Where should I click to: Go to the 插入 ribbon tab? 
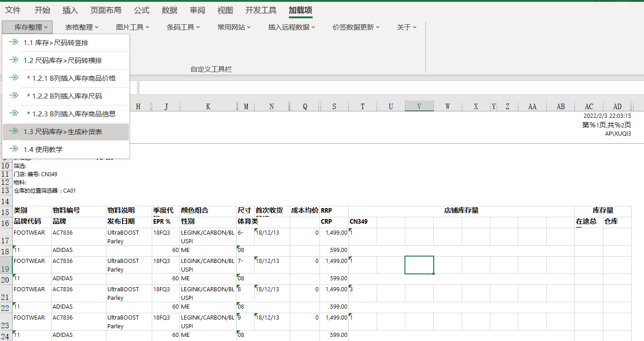pos(70,10)
